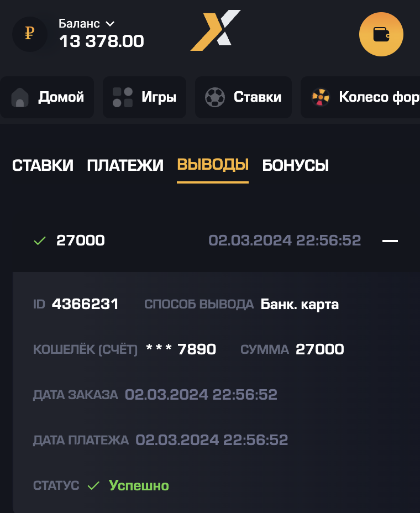Click the ruble currency icon
420x513 pixels.
[30, 34]
